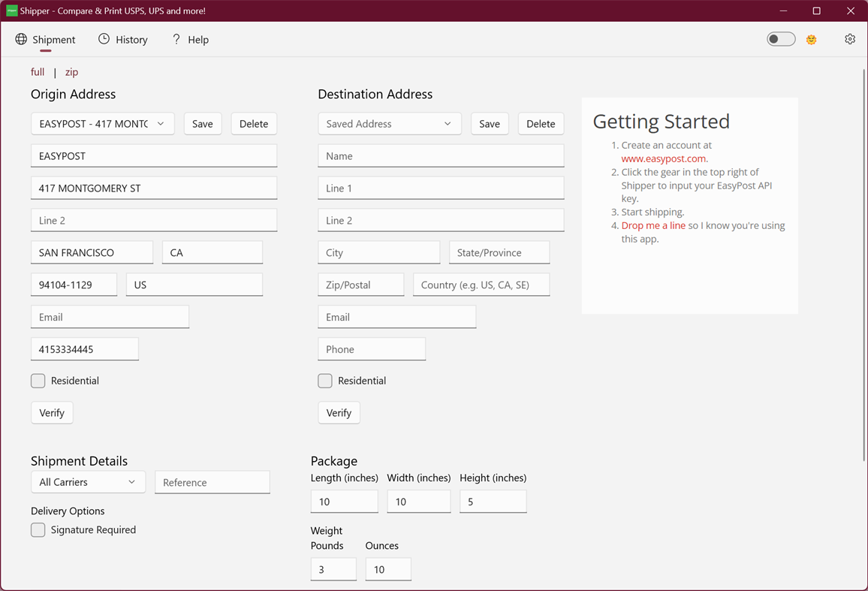The image size is (868, 591).
Task: Click the Reference input field
Action: 212,481
